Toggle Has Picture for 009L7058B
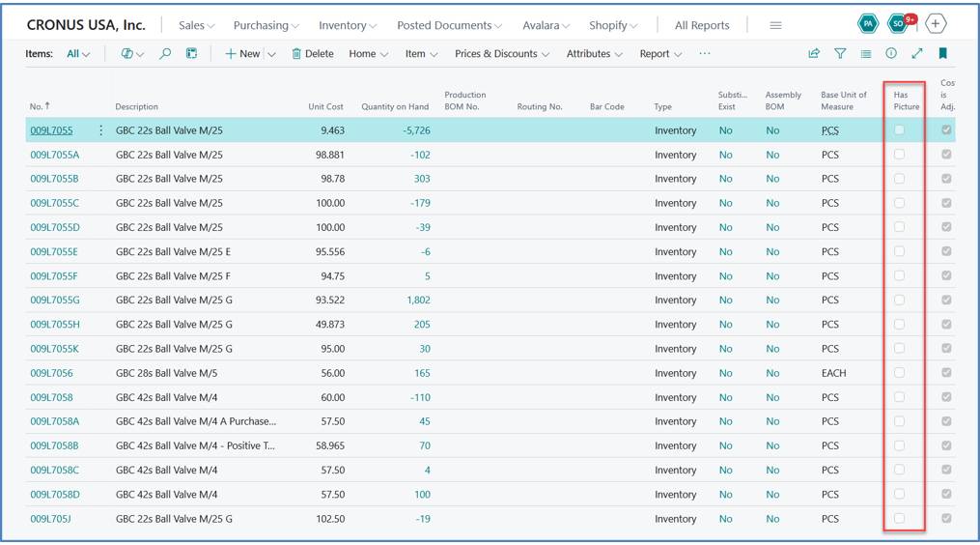Viewport: 980px width, 545px height. 899,445
